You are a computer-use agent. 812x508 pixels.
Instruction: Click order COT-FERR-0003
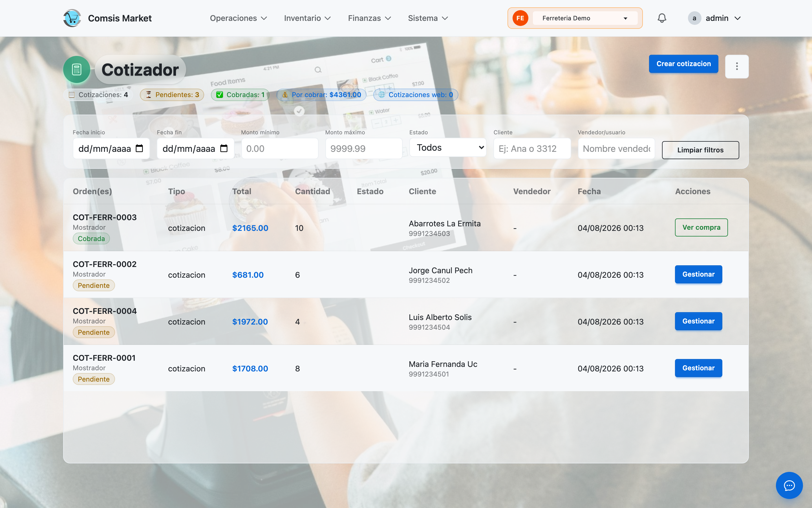point(105,217)
